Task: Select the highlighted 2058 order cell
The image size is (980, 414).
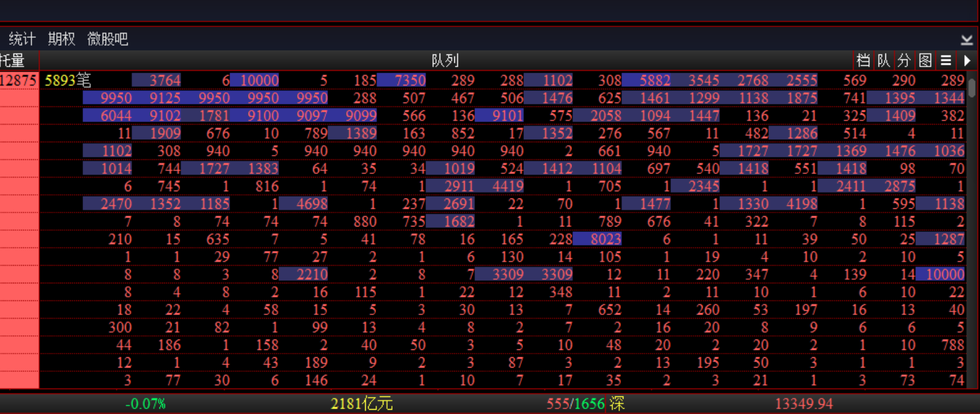Action: (597, 116)
